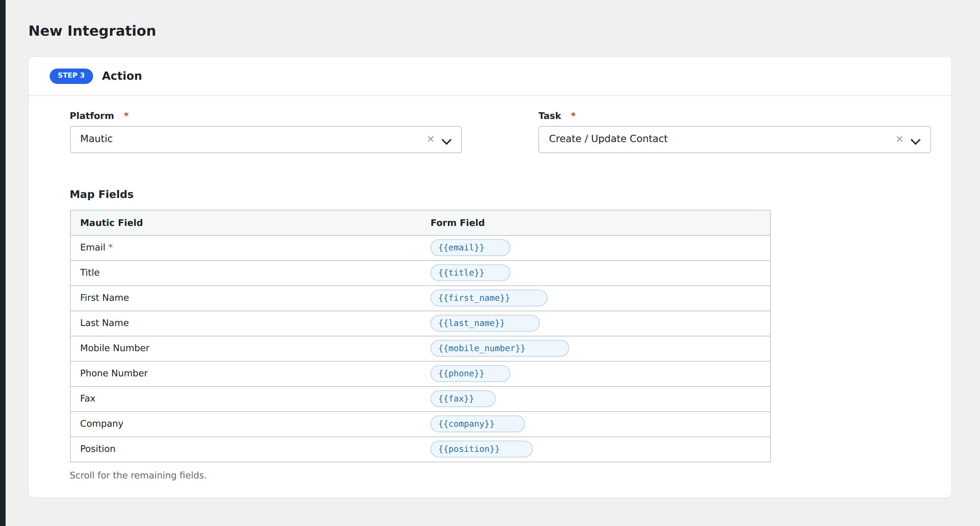980x526 pixels.
Task: Click the Create / Update Contact select box
Action: pos(734,140)
